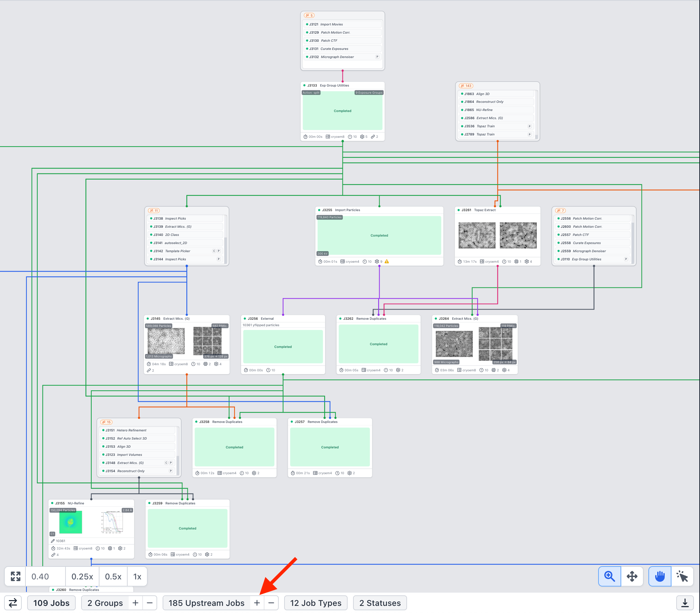Click the download icon in the bottom bar

(685, 603)
